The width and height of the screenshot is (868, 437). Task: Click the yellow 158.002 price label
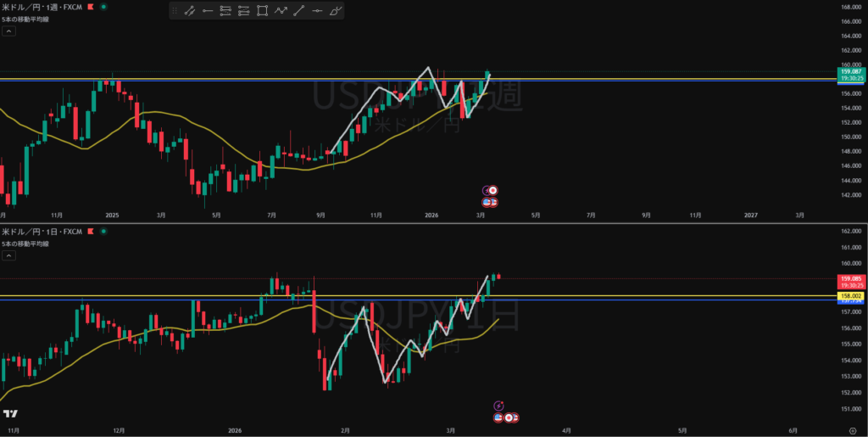pos(850,295)
